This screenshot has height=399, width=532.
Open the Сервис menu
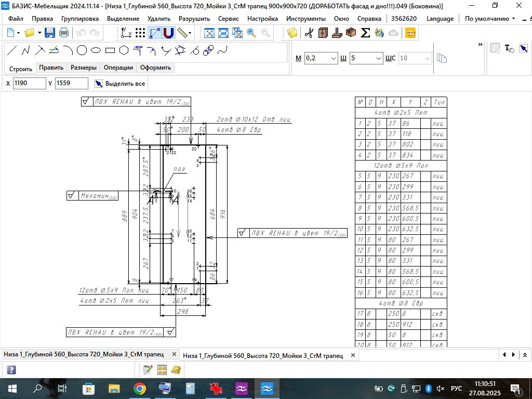pos(229,19)
